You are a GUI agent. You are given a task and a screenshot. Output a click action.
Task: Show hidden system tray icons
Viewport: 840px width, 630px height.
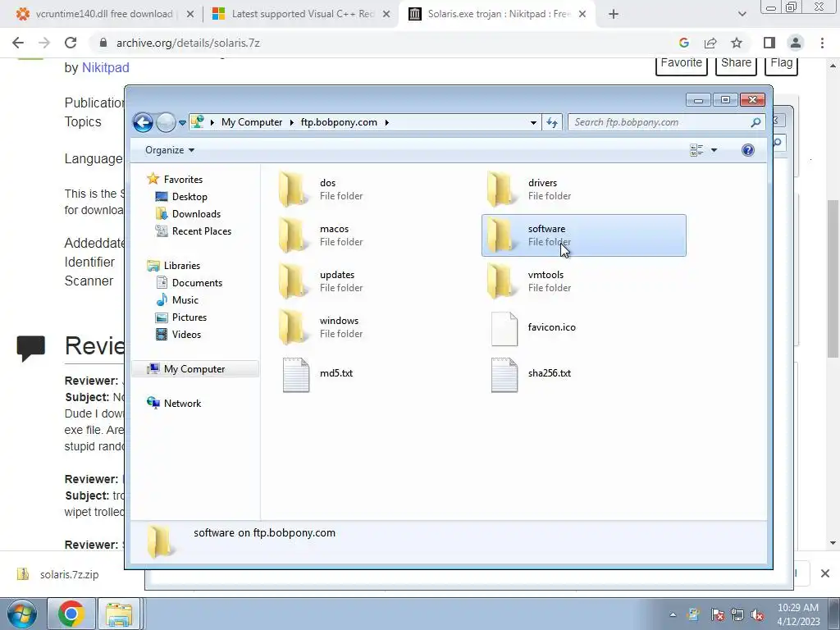tap(673, 615)
